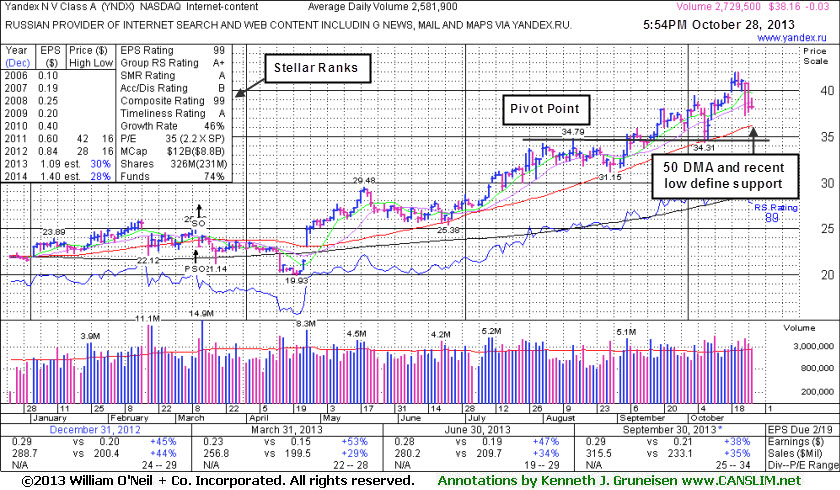
Task: Click the 29.48 peak price label
Action: (364, 181)
